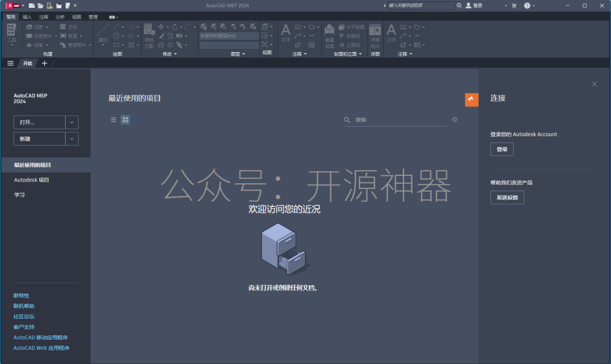
Task: Select the Move tool in 修改 panel
Action: (161, 27)
